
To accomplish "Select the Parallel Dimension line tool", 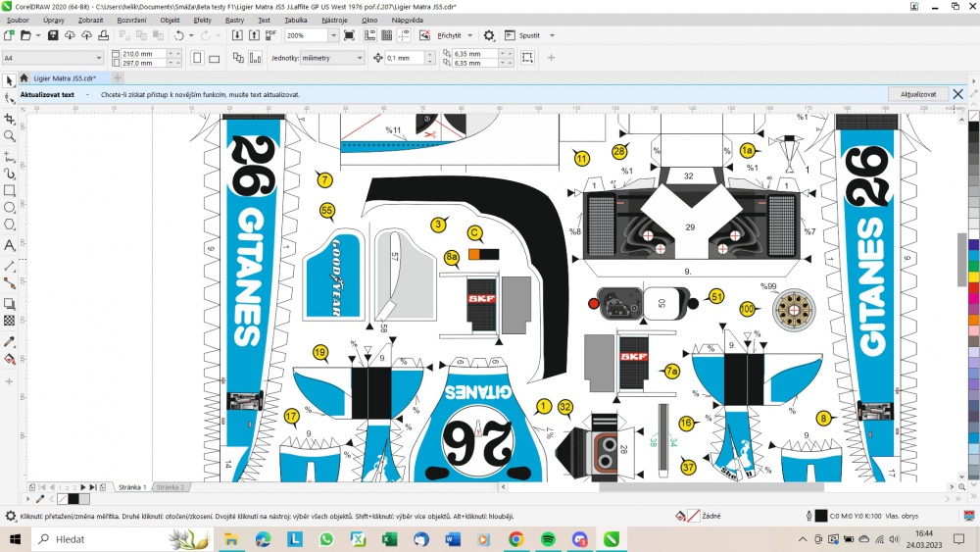I will 10,266.
